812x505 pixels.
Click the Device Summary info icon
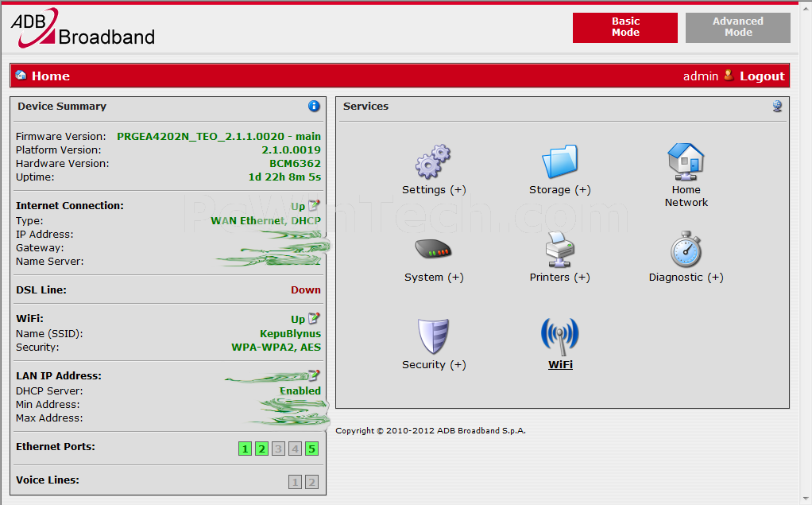(x=314, y=106)
